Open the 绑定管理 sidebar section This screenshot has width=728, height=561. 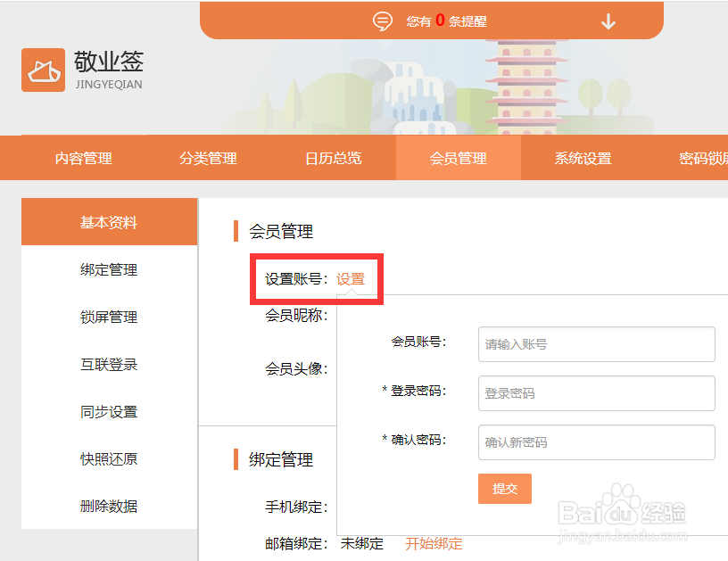pos(108,269)
